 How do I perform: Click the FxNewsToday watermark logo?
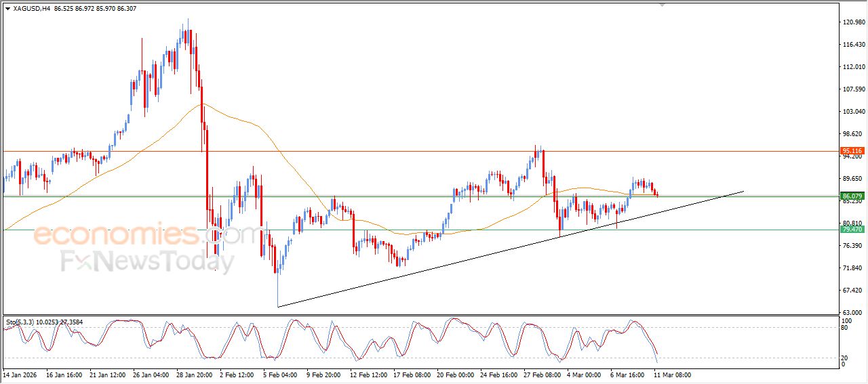(147, 261)
